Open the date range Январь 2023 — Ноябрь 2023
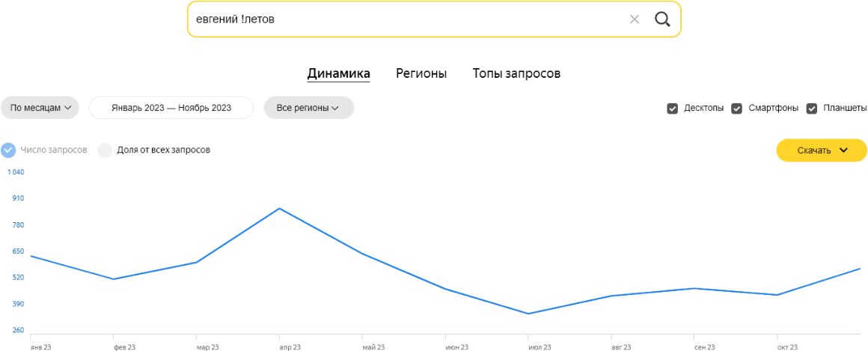The height and width of the screenshot is (351, 868). (171, 108)
